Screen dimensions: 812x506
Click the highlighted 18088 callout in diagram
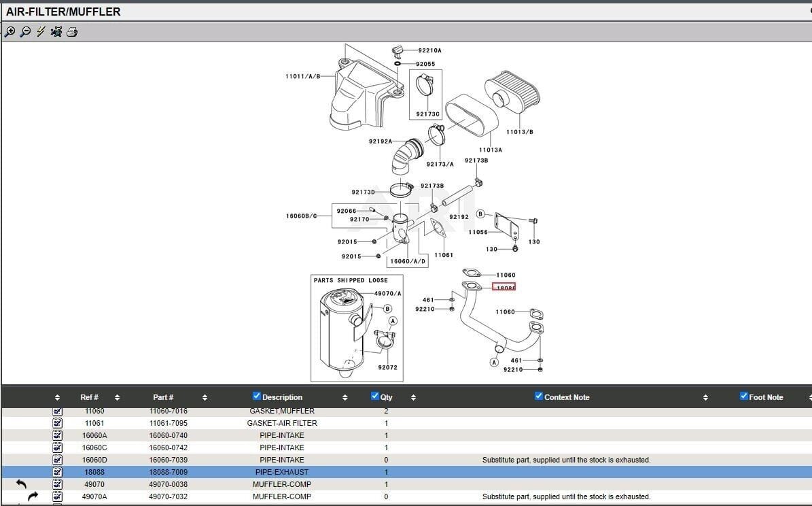tap(504, 287)
